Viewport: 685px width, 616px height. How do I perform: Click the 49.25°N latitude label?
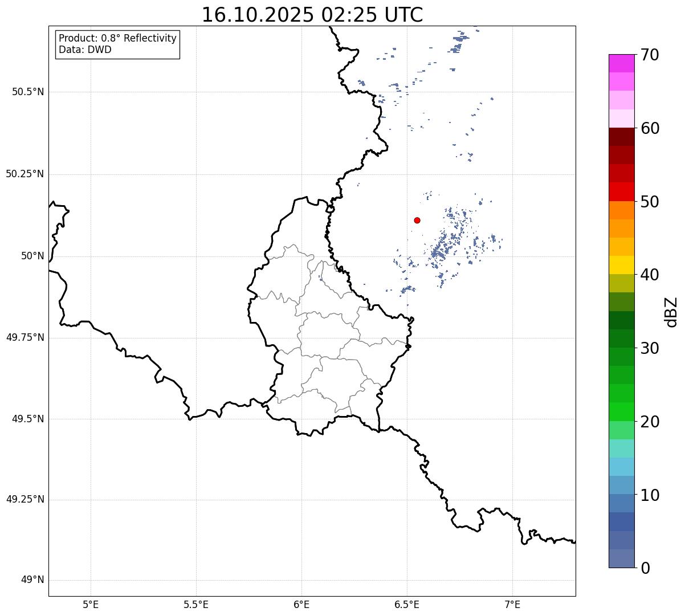point(25,500)
